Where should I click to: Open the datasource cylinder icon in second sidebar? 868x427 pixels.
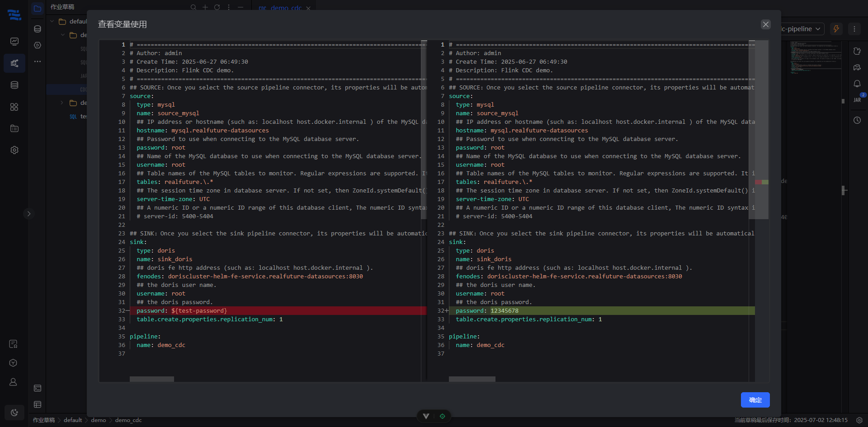tap(38, 29)
